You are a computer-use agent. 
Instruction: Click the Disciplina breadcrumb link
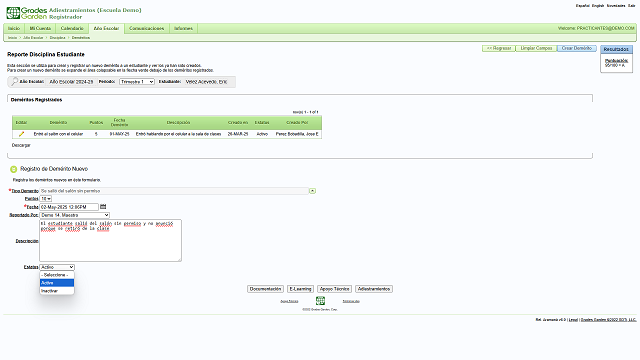[58, 38]
